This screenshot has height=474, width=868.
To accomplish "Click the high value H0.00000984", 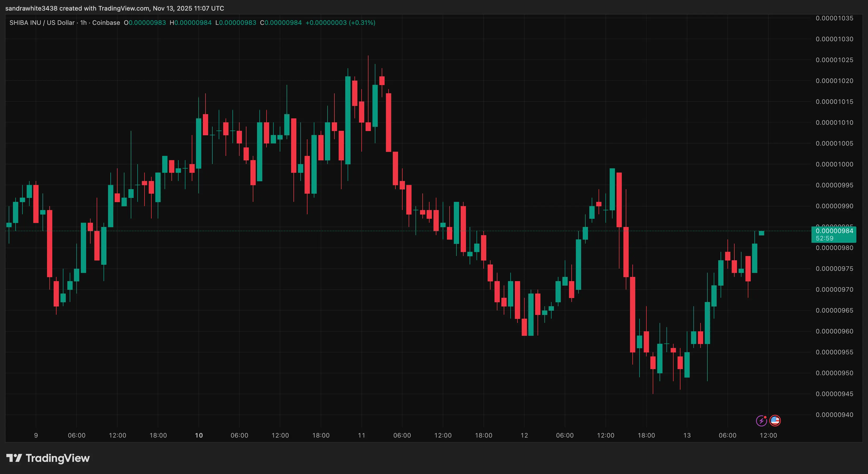I will tap(192, 22).
